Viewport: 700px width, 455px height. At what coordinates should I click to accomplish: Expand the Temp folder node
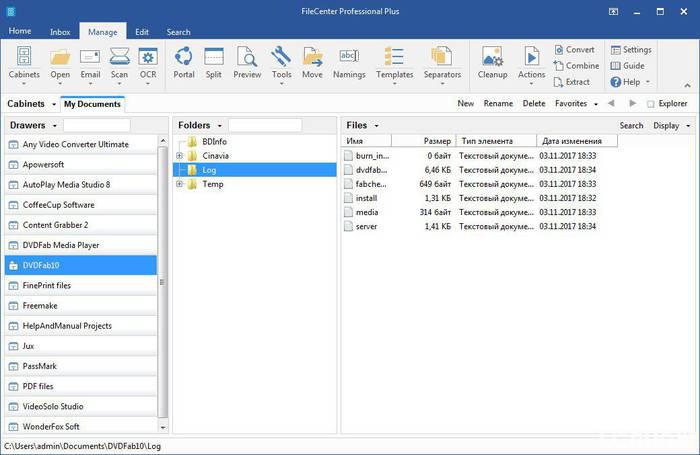coord(179,184)
